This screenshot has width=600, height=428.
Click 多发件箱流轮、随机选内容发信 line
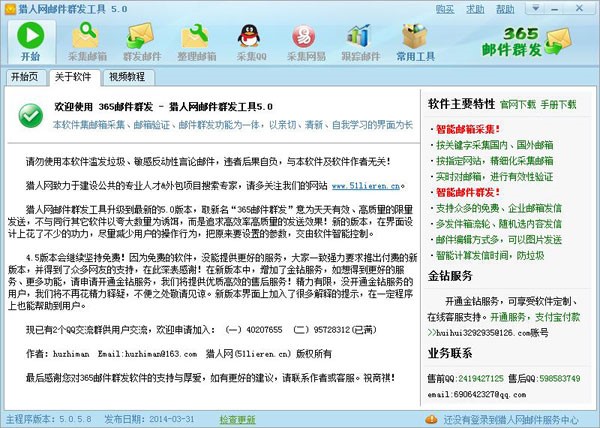tap(499, 224)
